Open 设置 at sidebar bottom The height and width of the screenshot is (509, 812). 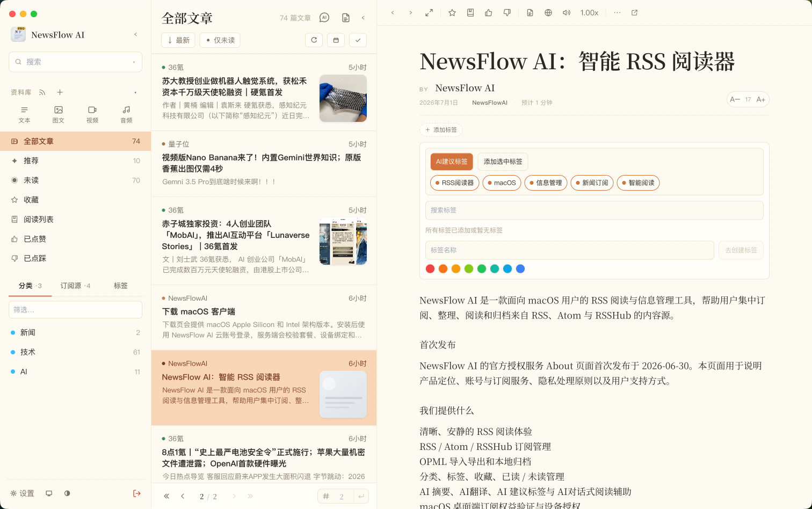pos(23,493)
